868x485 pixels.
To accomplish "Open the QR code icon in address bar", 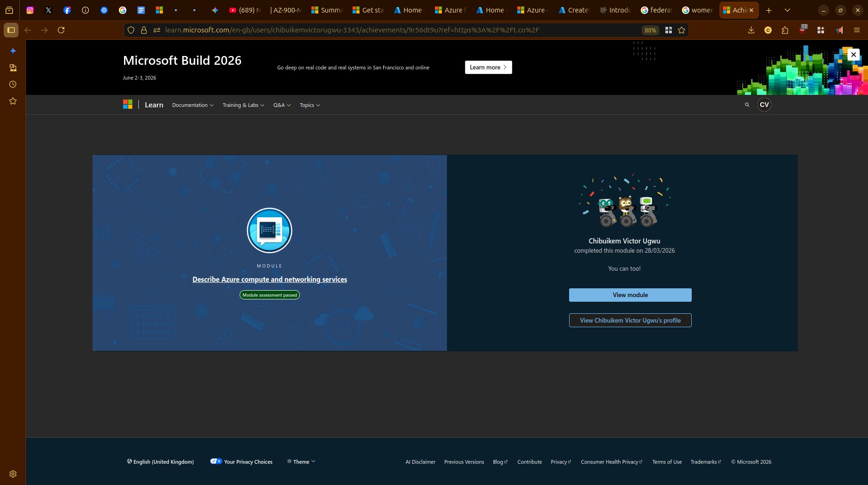I will click(669, 30).
